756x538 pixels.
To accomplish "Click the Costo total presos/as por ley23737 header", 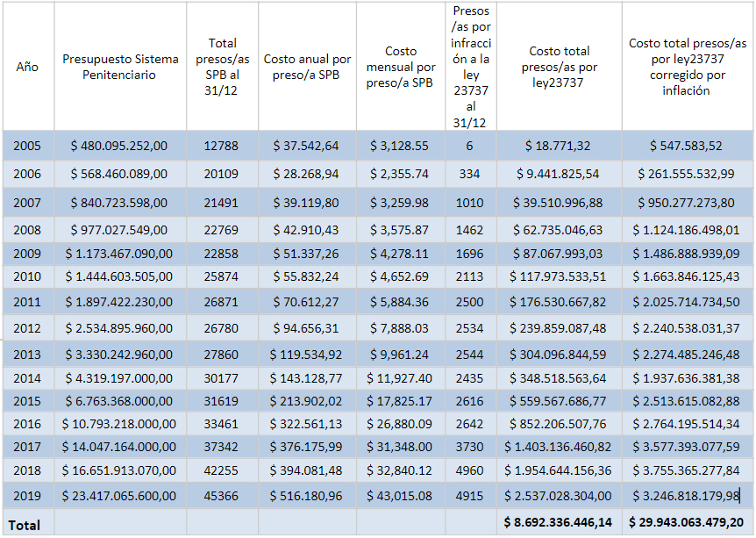I will 560,67.
